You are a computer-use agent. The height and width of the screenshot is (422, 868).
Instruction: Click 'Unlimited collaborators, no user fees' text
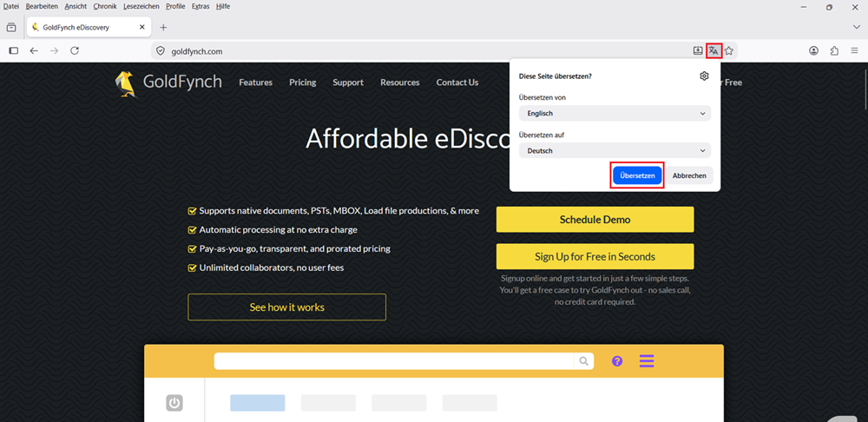(x=271, y=267)
